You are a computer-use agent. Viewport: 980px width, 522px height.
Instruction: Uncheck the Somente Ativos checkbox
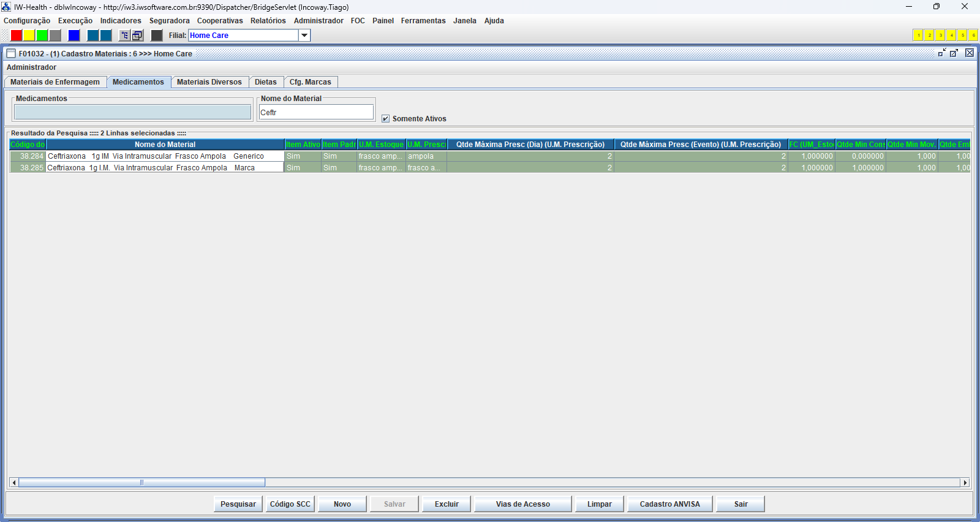385,119
